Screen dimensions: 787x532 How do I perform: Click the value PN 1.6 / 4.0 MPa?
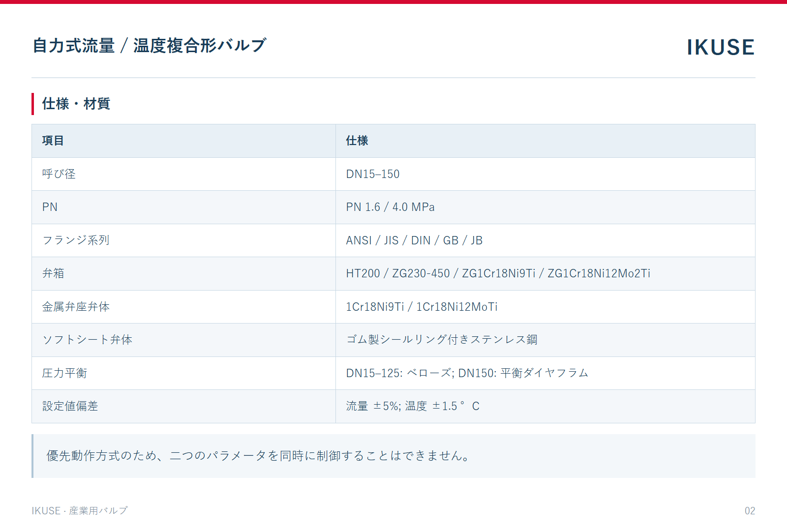[391, 207]
